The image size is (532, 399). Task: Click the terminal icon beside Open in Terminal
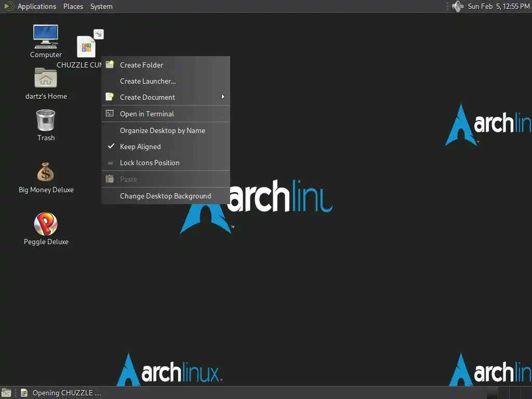pos(110,113)
